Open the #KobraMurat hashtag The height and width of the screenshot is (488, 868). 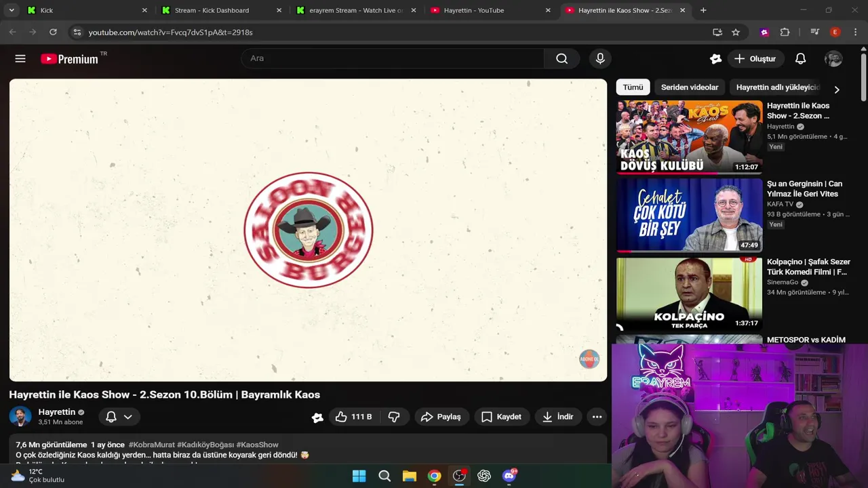[x=151, y=445]
